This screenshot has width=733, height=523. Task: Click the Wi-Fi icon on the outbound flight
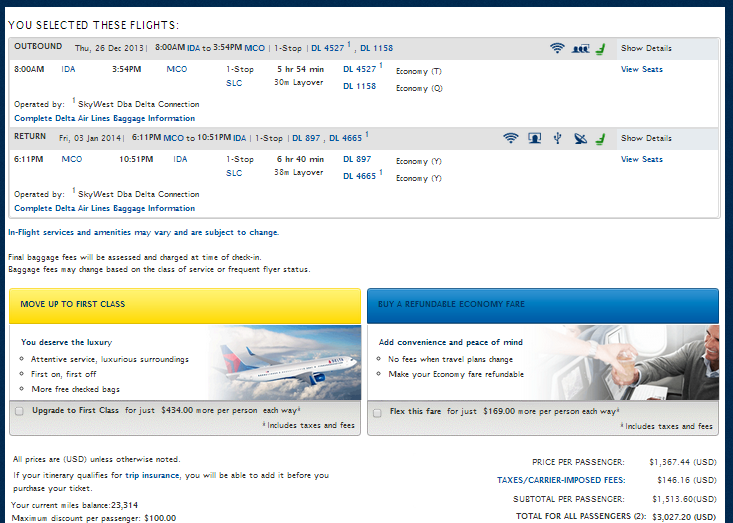557,48
